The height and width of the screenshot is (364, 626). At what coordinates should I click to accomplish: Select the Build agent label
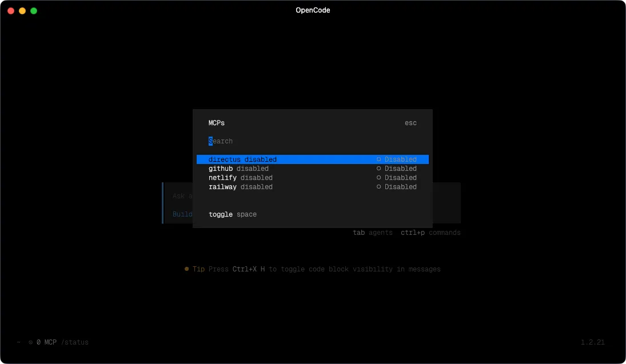click(x=182, y=214)
